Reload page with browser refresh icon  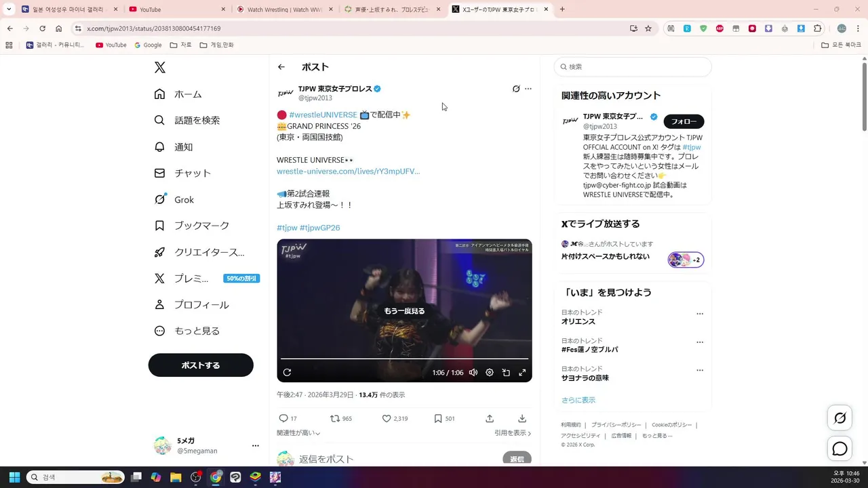tap(42, 28)
